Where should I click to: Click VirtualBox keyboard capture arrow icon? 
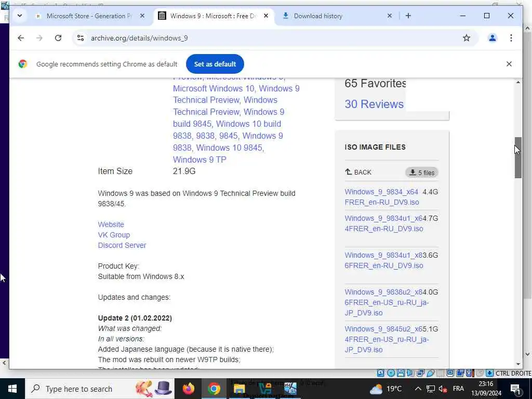pyautogui.click(x=489, y=373)
